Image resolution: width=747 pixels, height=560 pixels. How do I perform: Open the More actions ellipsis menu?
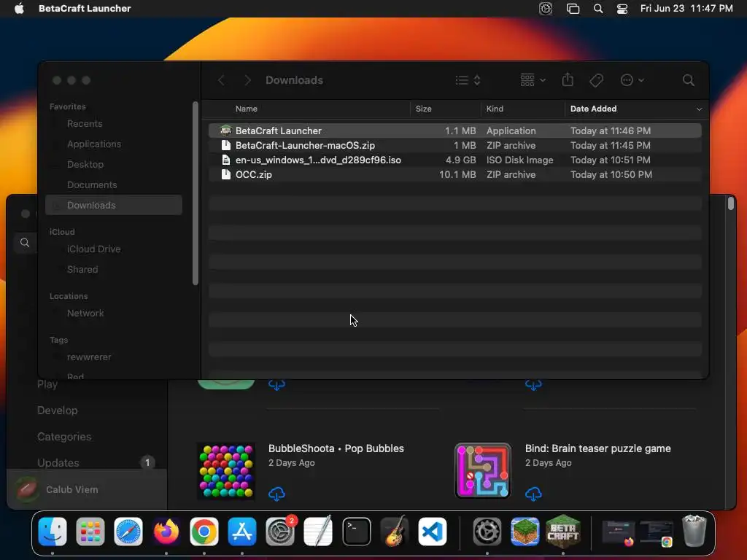(x=632, y=80)
